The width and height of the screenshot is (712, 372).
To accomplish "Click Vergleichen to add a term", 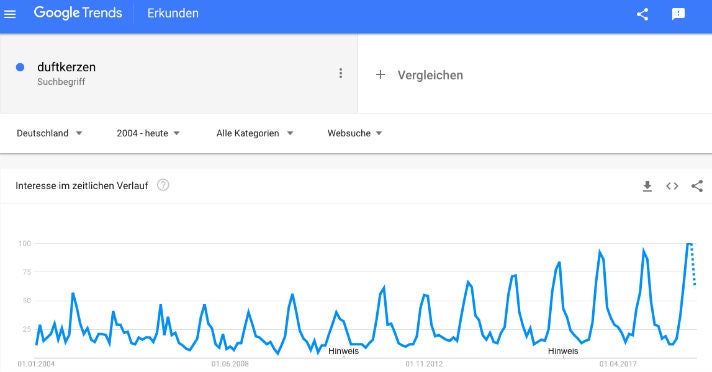I will (x=430, y=75).
